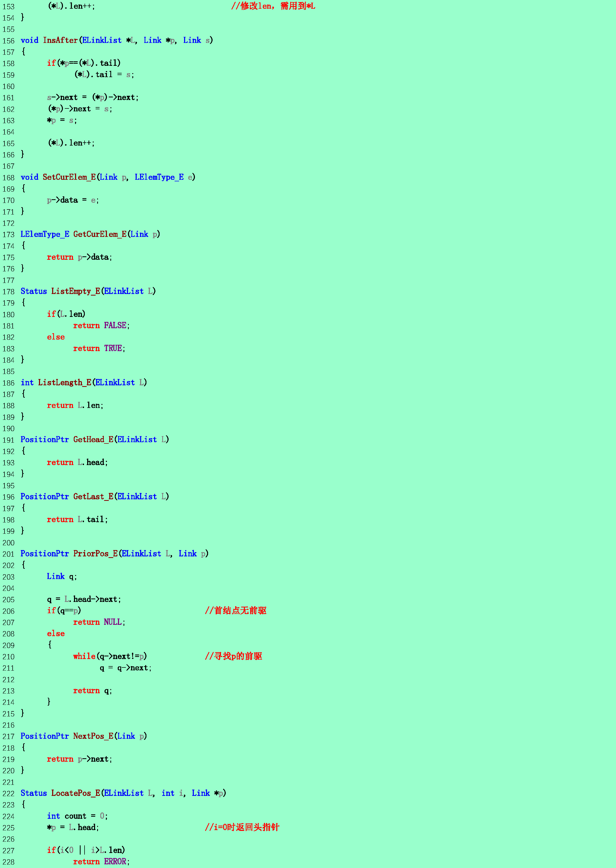Click the comment '//寻找p的前驱' on line 210
This screenshot has width=616, height=868.
tap(233, 656)
